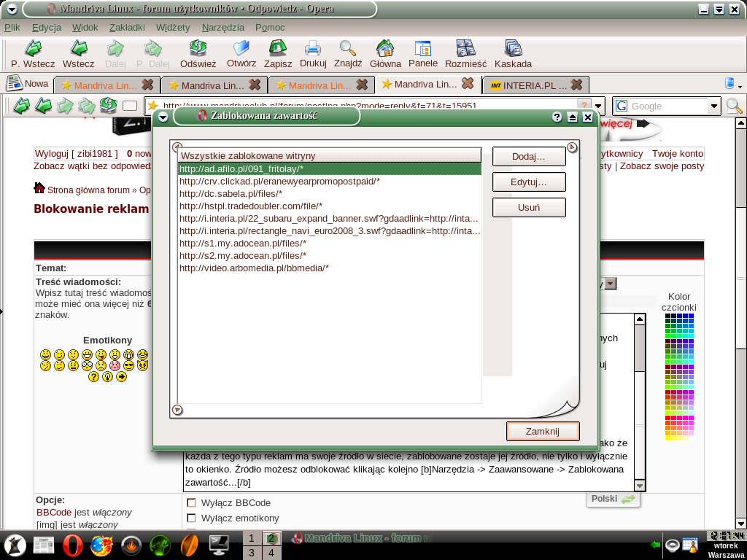747x560 pixels.
Task: Select the http://video.arbomedia.pl/bbmedia/* entry
Action: 330,268
